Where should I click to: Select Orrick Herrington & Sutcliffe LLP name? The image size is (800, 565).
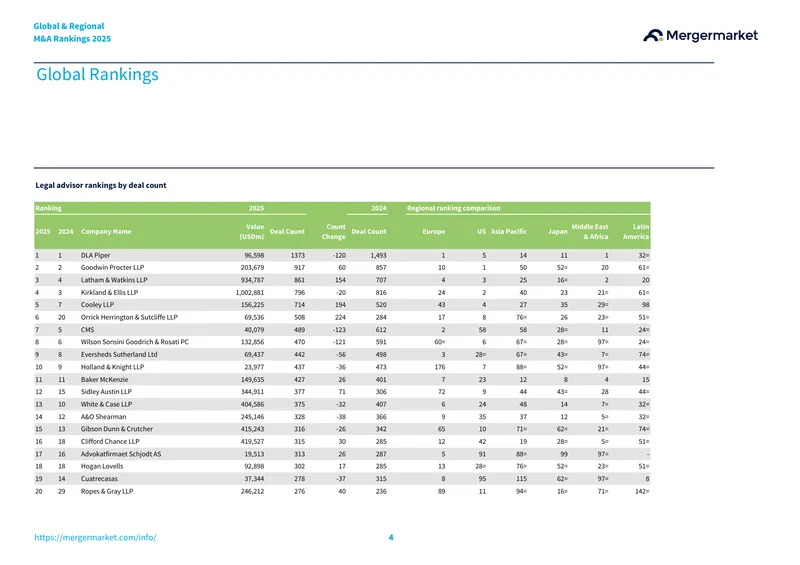coord(129,317)
